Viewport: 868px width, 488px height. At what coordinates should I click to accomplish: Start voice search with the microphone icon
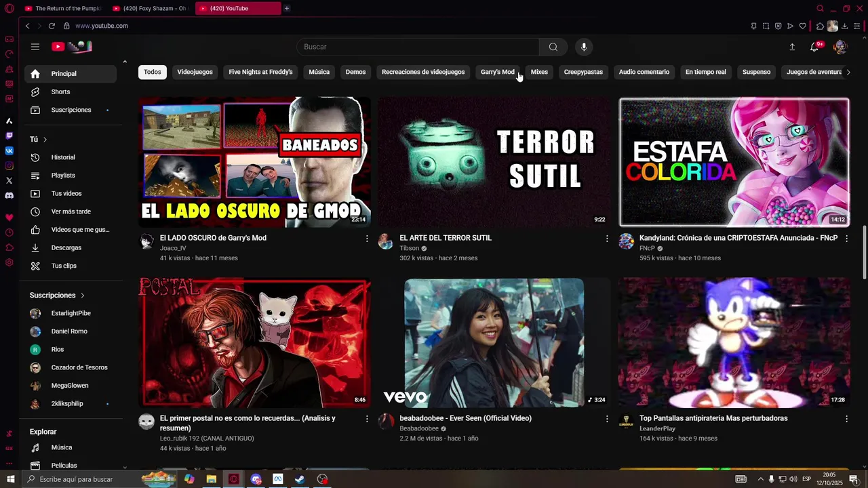click(584, 47)
